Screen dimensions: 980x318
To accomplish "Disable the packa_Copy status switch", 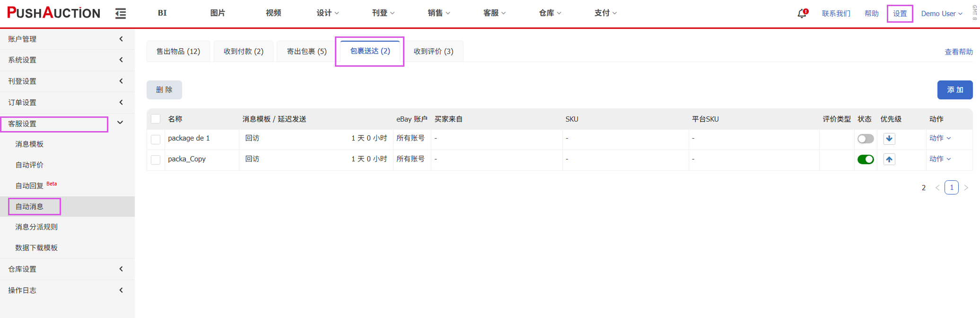I will 866,159.
